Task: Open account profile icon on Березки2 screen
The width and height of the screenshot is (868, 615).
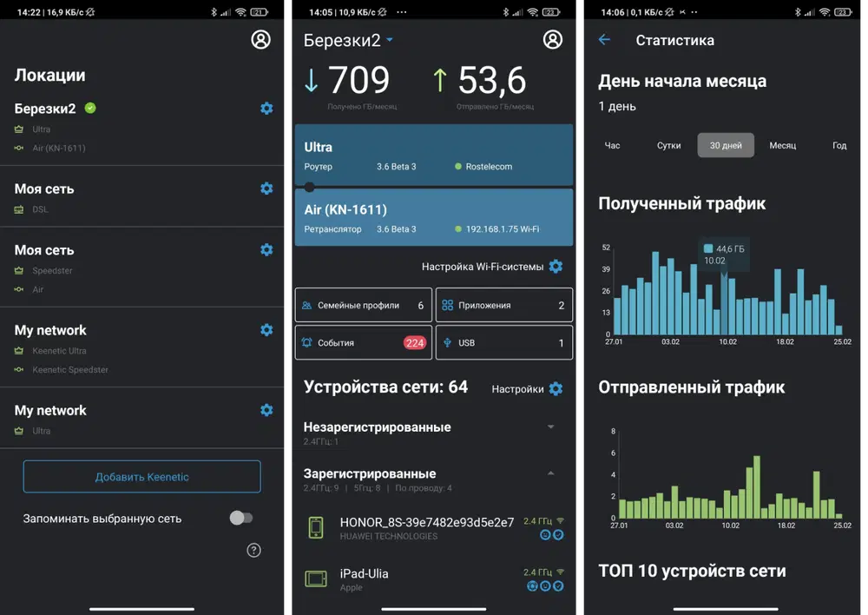Action: [x=552, y=39]
